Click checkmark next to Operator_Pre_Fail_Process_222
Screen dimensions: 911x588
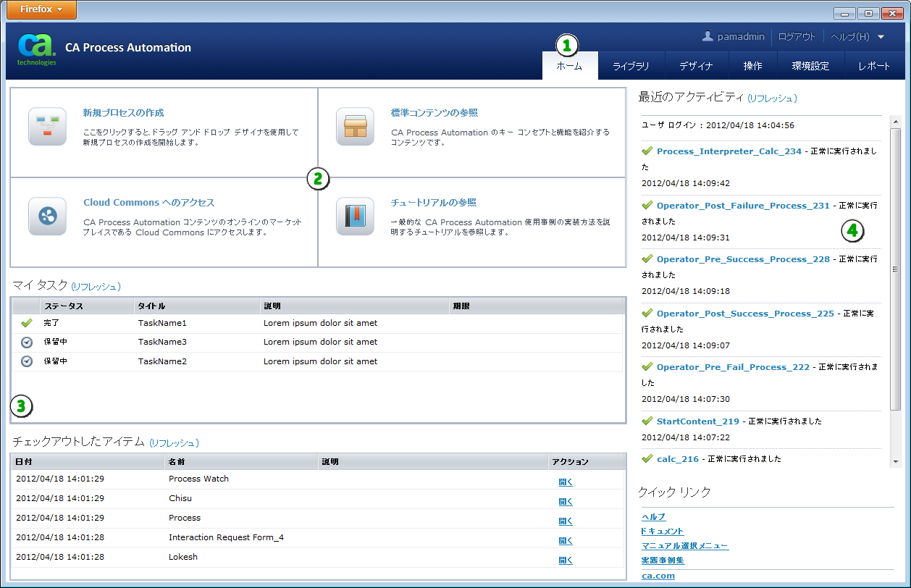[647, 366]
